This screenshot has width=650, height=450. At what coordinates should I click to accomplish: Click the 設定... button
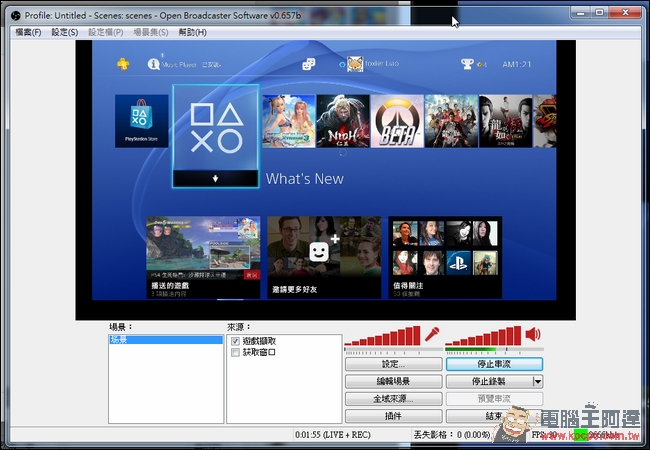click(394, 364)
